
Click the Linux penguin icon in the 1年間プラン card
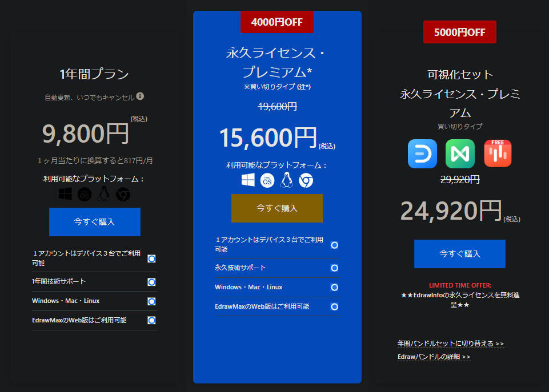point(103,194)
